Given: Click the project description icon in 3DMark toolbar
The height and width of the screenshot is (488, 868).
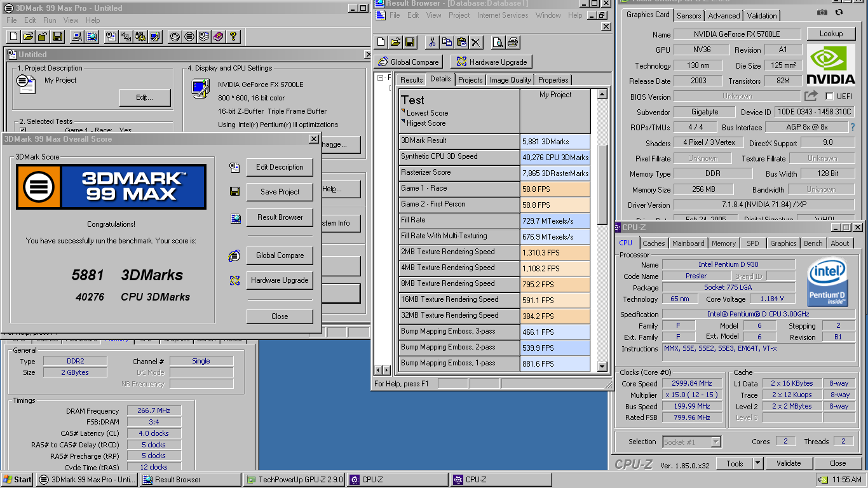Looking at the screenshot, I should click(x=111, y=37).
